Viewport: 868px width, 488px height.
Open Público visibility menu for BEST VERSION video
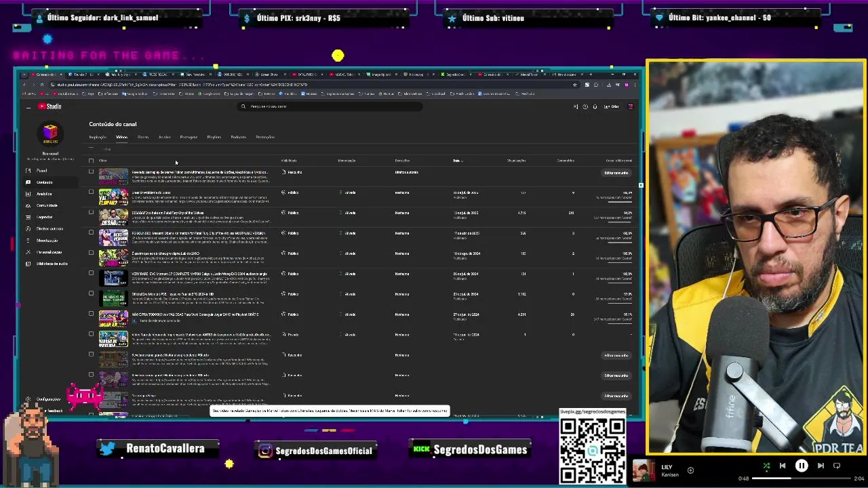point(291,233)
